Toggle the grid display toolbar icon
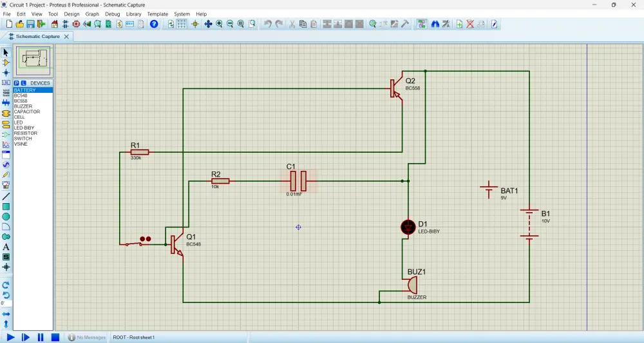The image size is (644, 343). [x=182, y=24]
